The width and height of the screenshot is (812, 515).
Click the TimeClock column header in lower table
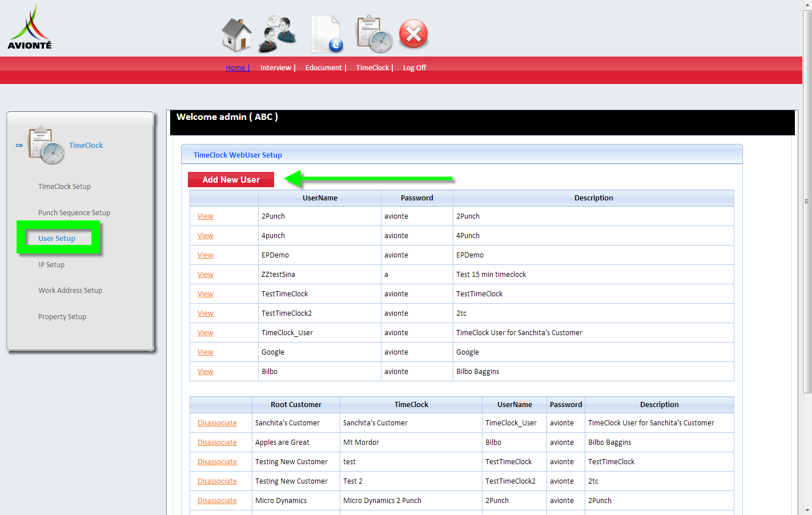[x=411, y=405]
